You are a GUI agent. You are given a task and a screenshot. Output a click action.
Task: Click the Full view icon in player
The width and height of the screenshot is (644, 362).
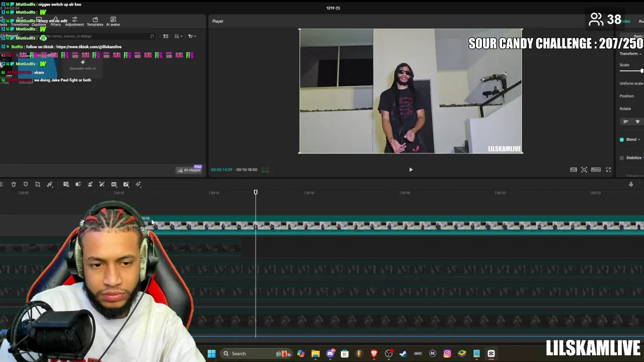point(574,170)
